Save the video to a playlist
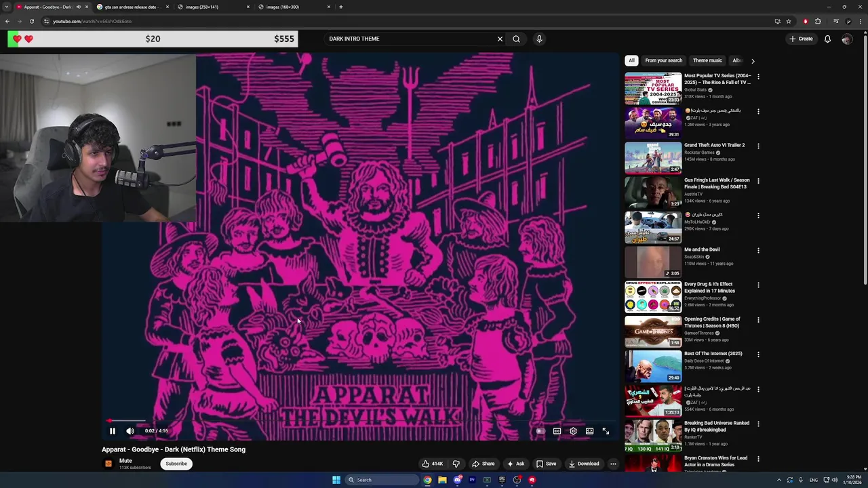This screenshot has height=488, width=868. pyautogui.click(x=546, y=464)
